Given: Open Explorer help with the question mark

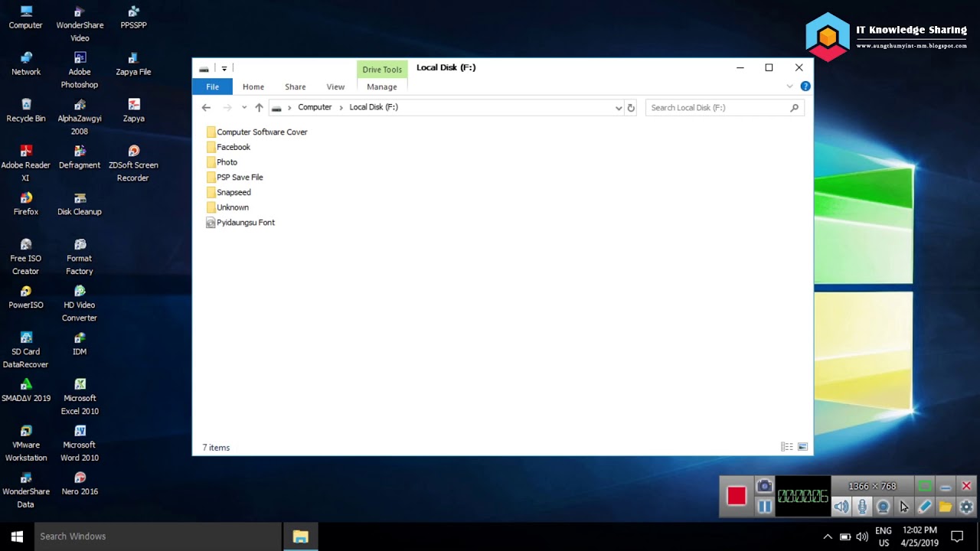Looking at the screenshot, I should point(805,86).
